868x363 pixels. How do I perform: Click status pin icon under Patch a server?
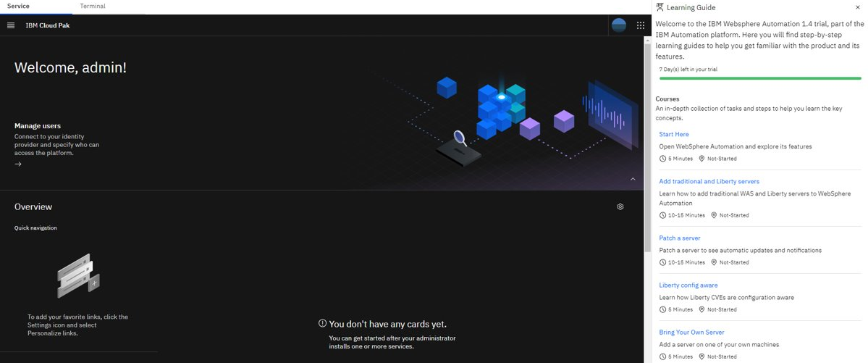(x=714, y=262)
